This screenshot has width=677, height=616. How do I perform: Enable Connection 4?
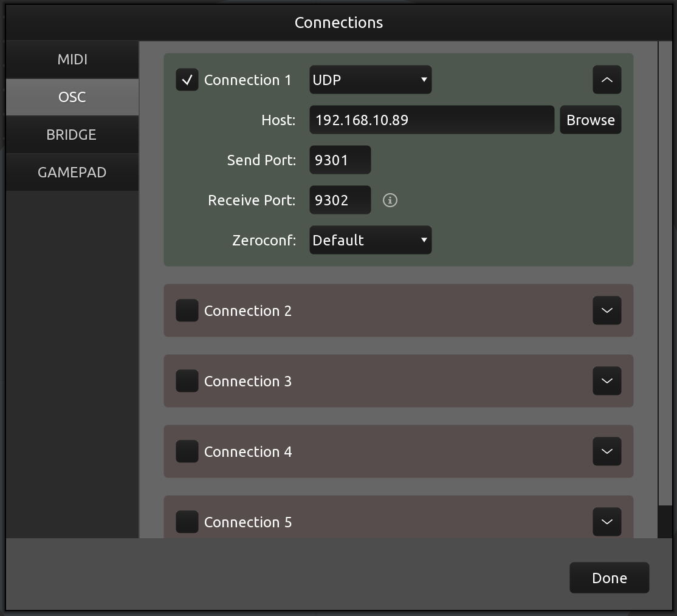point(187,451)
